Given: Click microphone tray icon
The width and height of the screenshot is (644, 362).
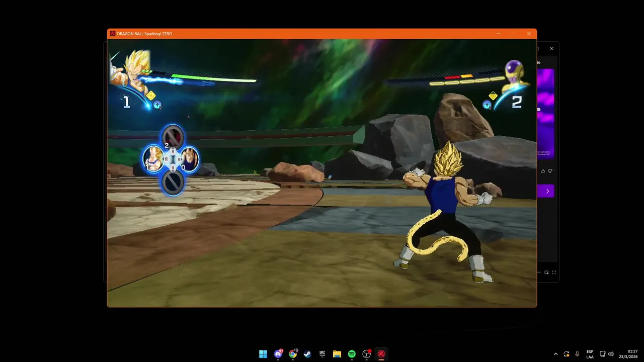Looking at the screenshot, I should [577, 354].
